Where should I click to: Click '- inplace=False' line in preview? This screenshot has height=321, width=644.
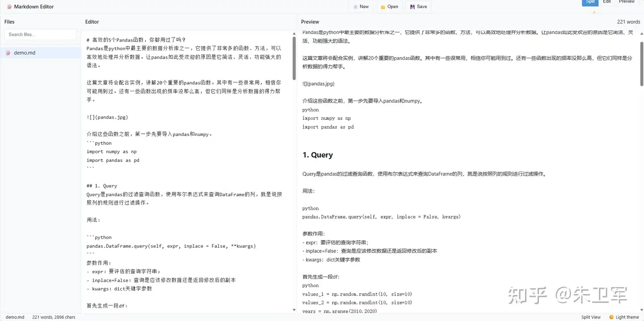tap(369, 251)
